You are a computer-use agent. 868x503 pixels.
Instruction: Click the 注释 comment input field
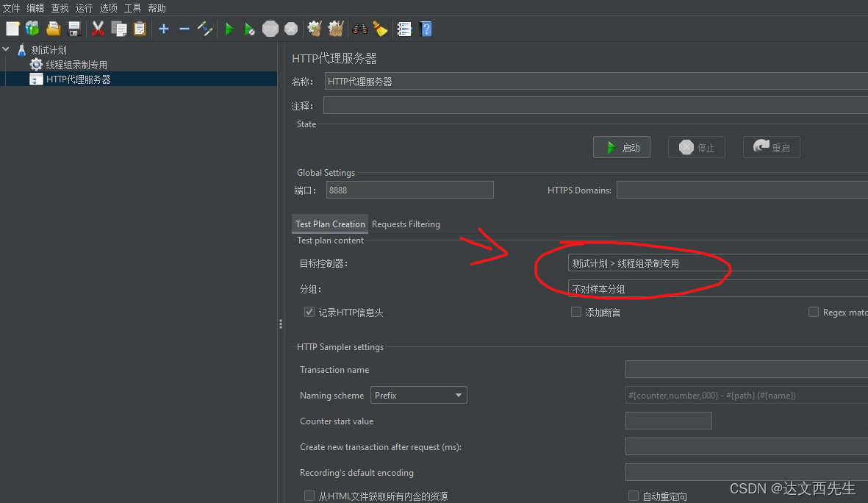(595, 105)
